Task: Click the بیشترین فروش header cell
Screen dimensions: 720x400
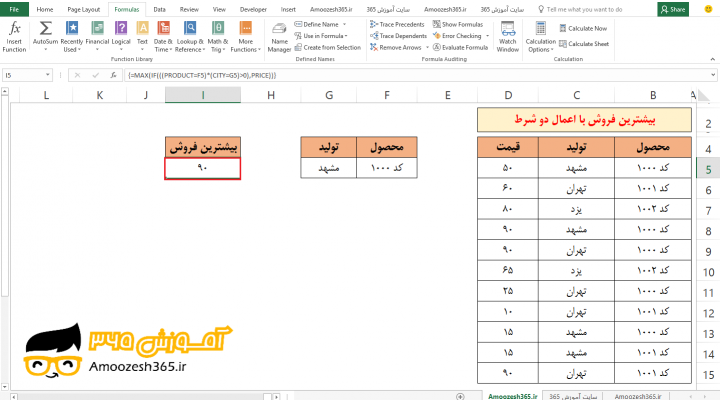Action: click(202, 147)
